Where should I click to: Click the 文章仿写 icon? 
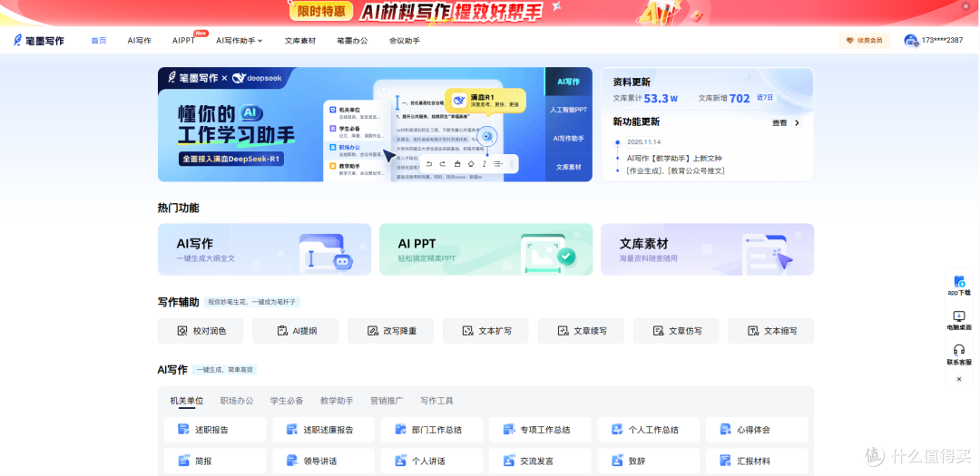click(x=658, y=331)
